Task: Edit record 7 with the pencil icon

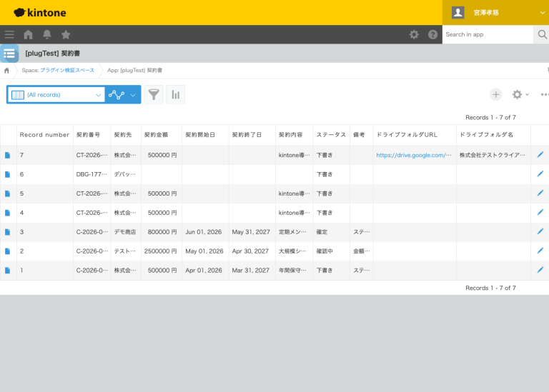Action: [540, 154]
